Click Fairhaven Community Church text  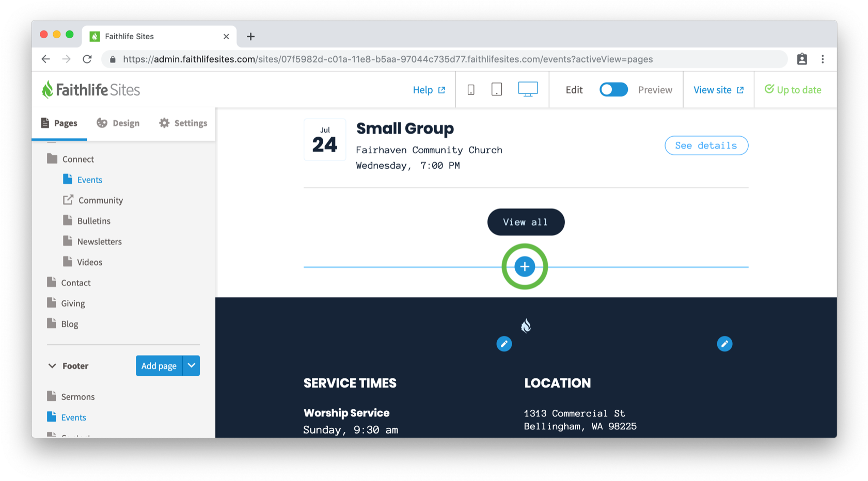coord(429,150)
